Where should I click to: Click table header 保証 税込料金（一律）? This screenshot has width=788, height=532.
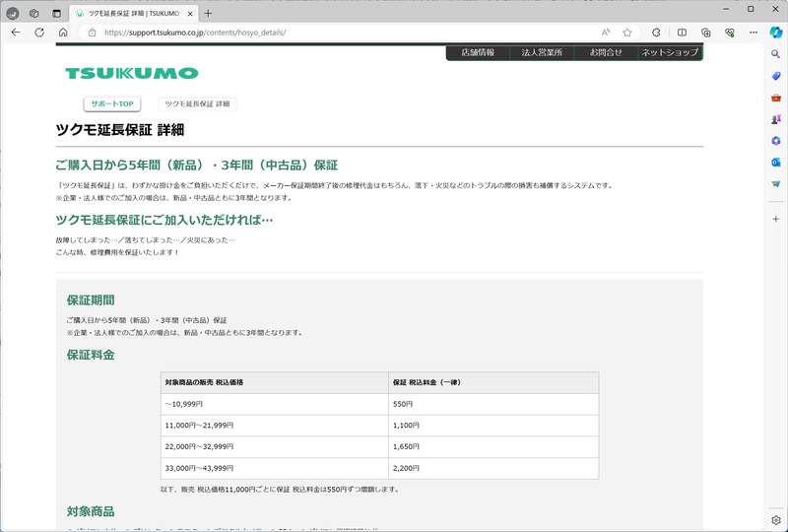[493, 382]
